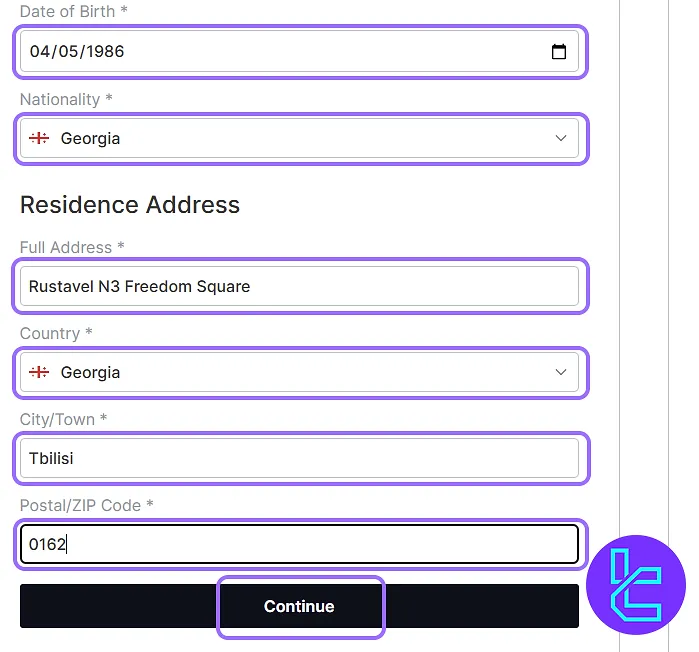Image resolution: width=699 pixels, height=652 pixels.
Task: Click the Georgia flag in Nationality field
Action: (x=39, y=138)
